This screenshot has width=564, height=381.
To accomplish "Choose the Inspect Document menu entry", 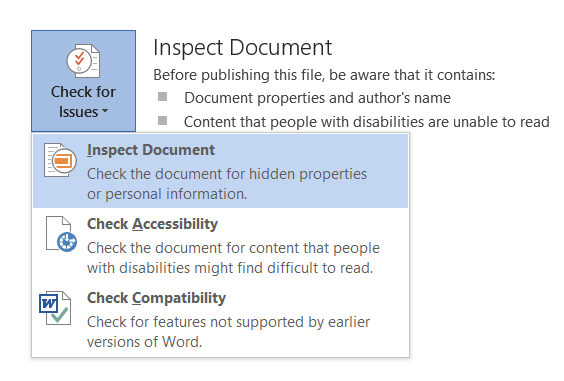I will click(220, 171).
